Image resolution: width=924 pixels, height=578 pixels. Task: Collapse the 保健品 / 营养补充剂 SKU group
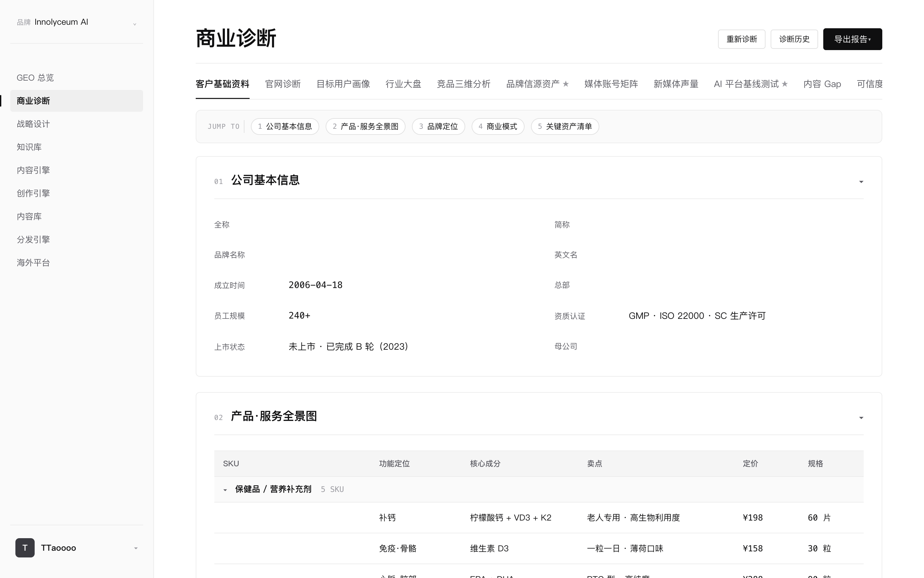click(x=225, y=490)
